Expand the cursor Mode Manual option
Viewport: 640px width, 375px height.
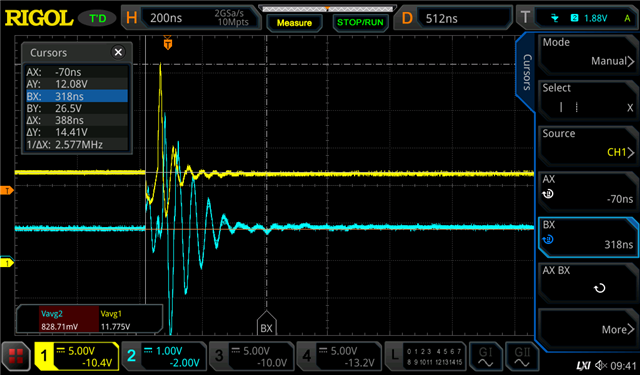click(x=588, y=53)
